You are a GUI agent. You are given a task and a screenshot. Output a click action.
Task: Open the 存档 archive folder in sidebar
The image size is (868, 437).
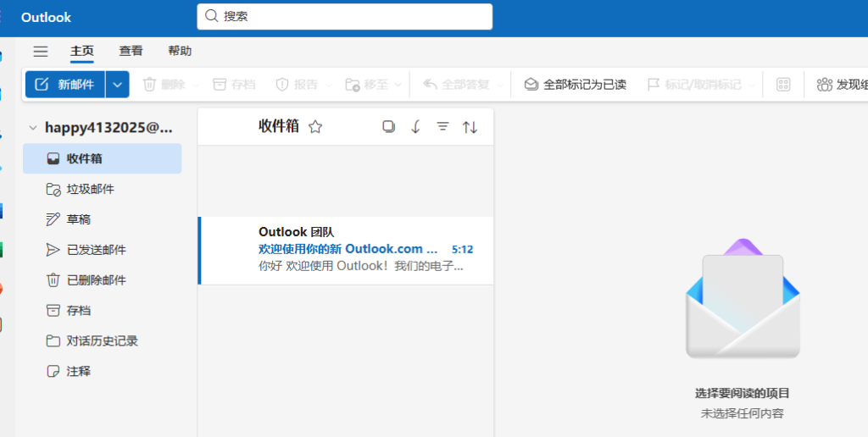pyautogui.click(x=78, y=311)
